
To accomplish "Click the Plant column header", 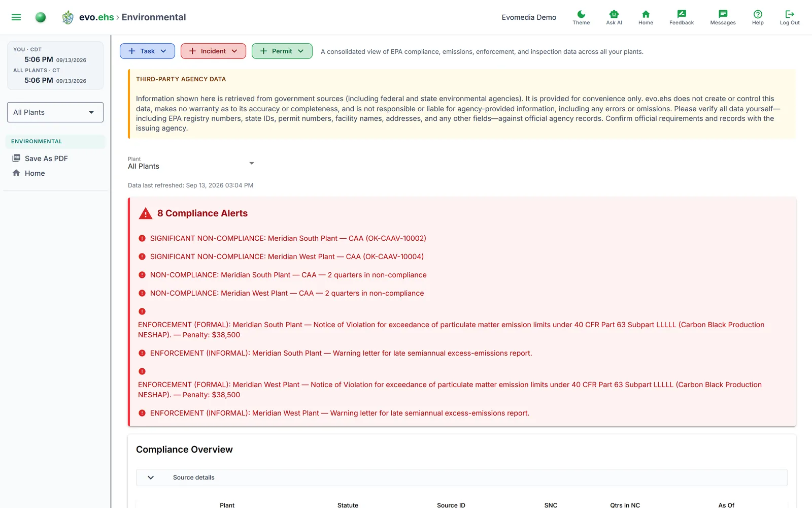I will 227,505.
